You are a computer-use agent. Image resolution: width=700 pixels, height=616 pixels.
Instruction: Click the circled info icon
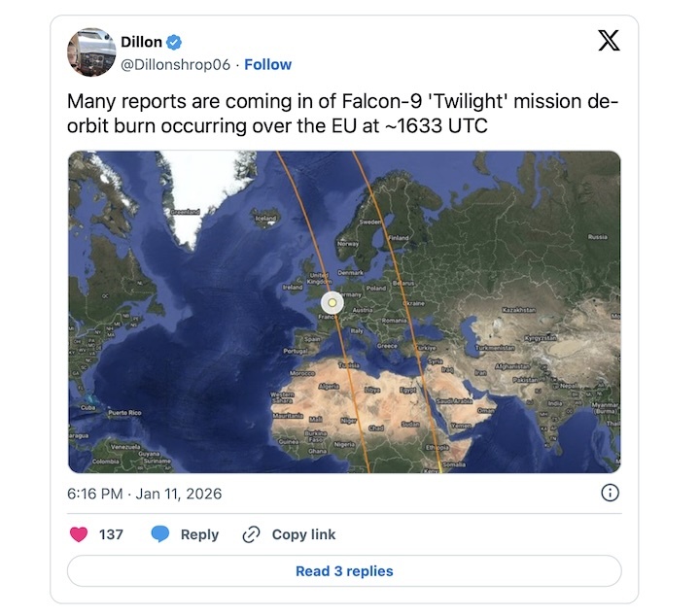pyautogui.click(x=611, y=493)
